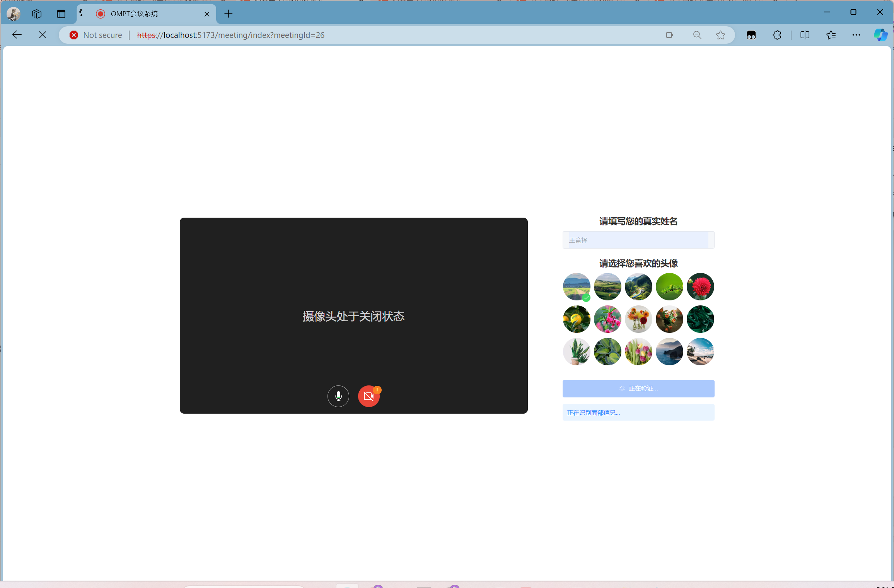Click the 正在验证 verify button
This screenshot has height=588, width=894.
[x=638, y=389]
